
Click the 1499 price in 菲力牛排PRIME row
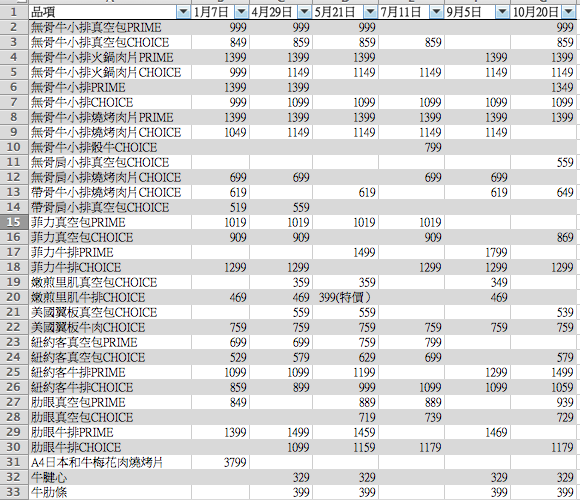(345, 252)
